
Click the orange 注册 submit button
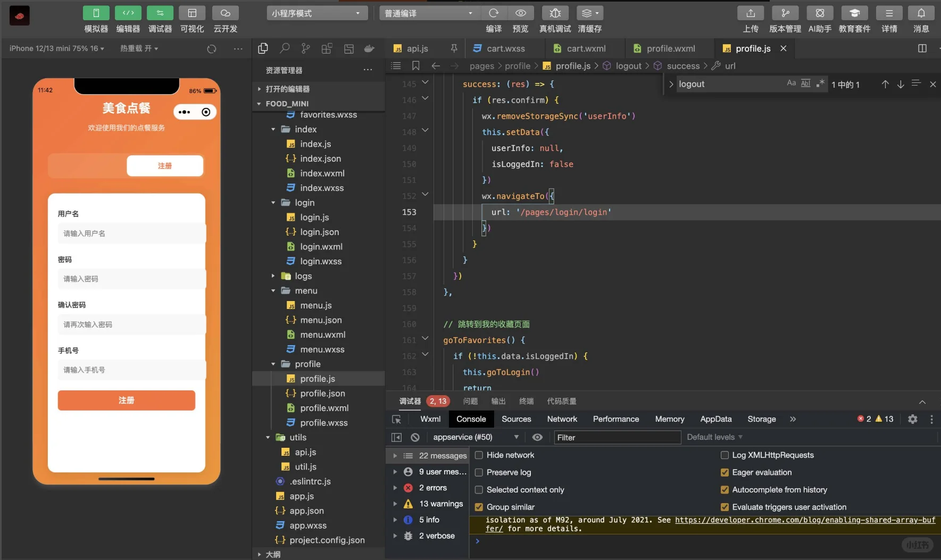[x=127, y=400]
